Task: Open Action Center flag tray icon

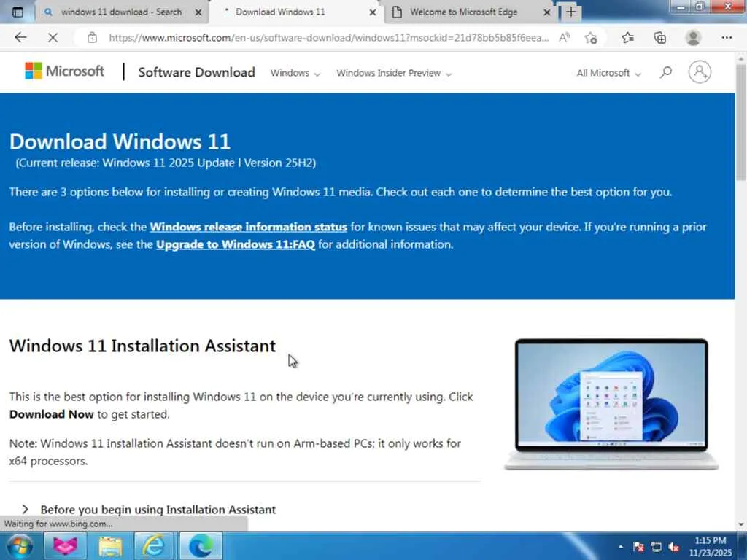Action: 639,547
